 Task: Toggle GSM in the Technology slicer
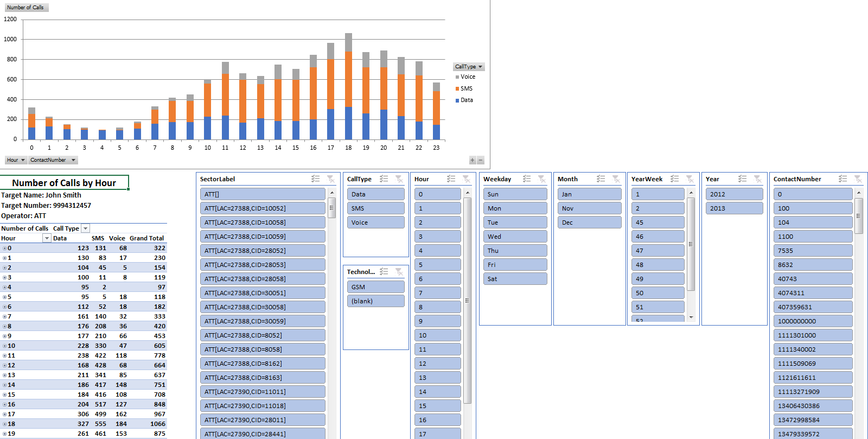[375, 287]
